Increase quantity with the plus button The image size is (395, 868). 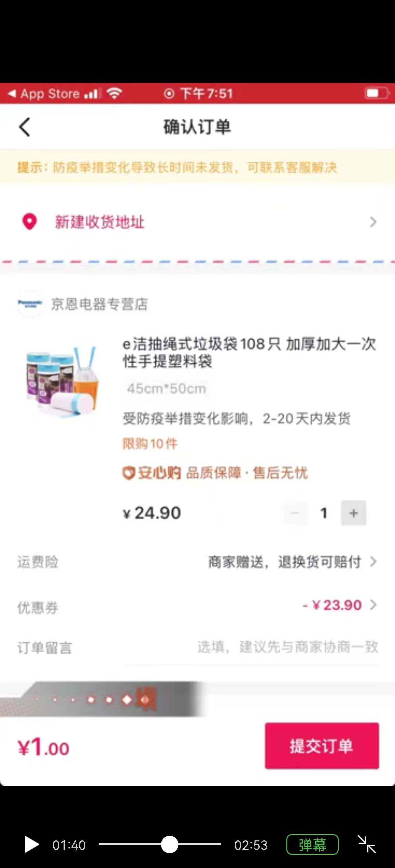tap(354, 513)
